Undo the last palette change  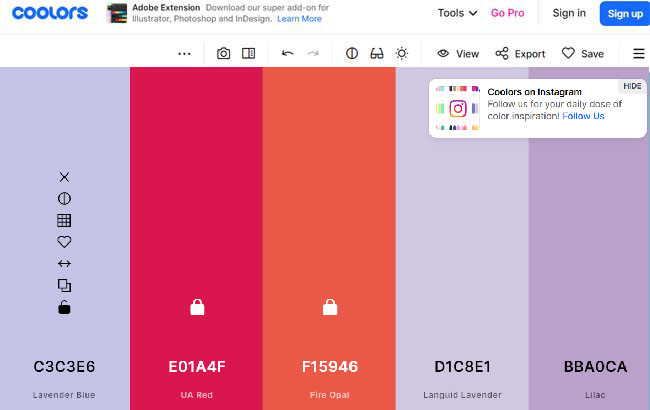point(288,53)
